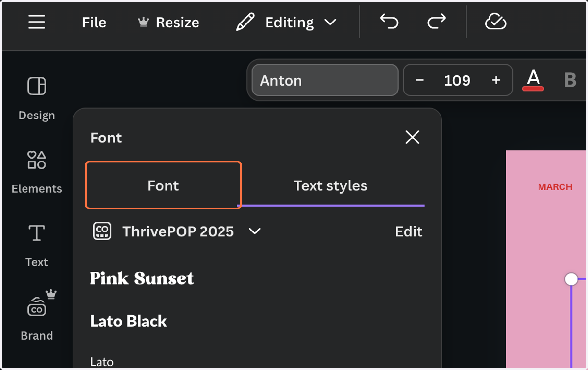Open the File menu
The height and width of the screenshot is (370, 588).
point(94,23)
